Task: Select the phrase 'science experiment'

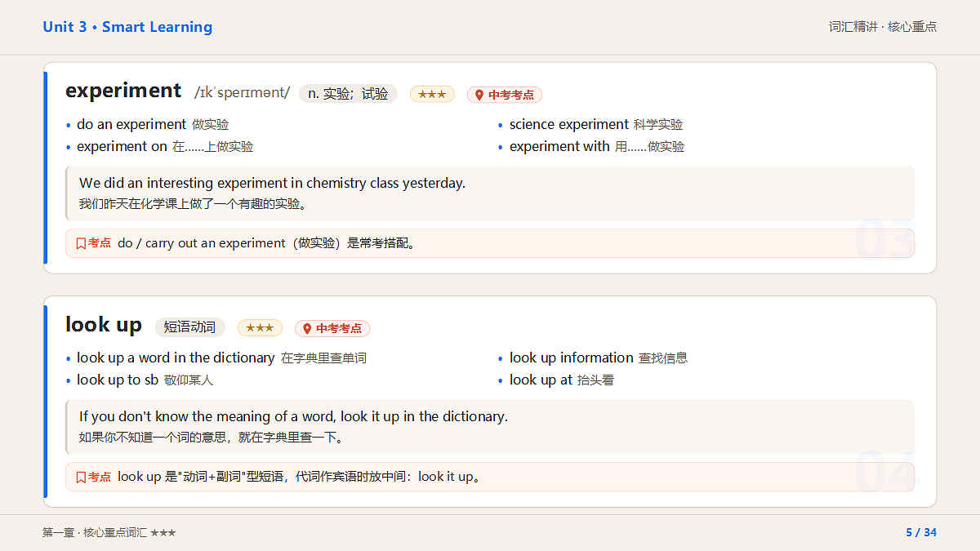Action: pos(569,124)
